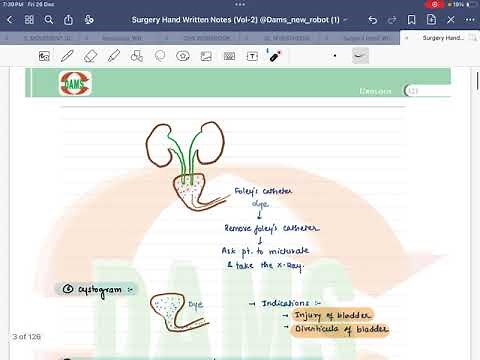Image resolution: width=480 pixels, height=360 pixels.
Task: Redo the last action
Action: click(392, 20)
